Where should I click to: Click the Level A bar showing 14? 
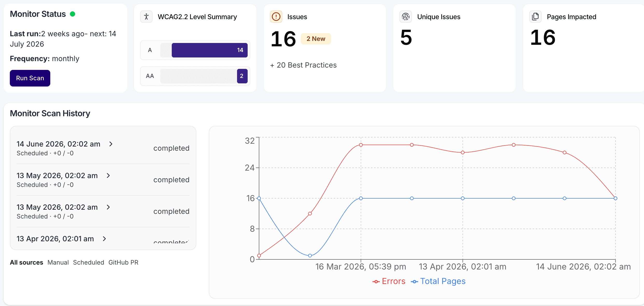coord(210,50)
